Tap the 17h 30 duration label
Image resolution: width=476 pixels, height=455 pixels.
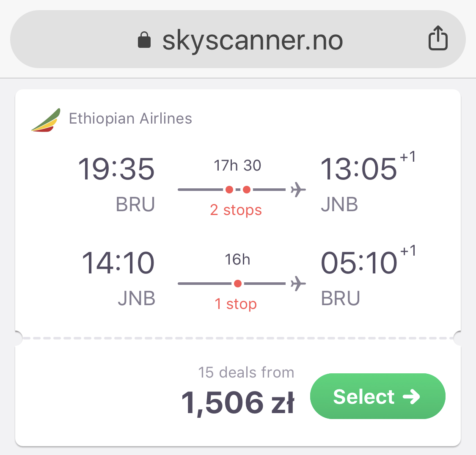click(237, 165)
